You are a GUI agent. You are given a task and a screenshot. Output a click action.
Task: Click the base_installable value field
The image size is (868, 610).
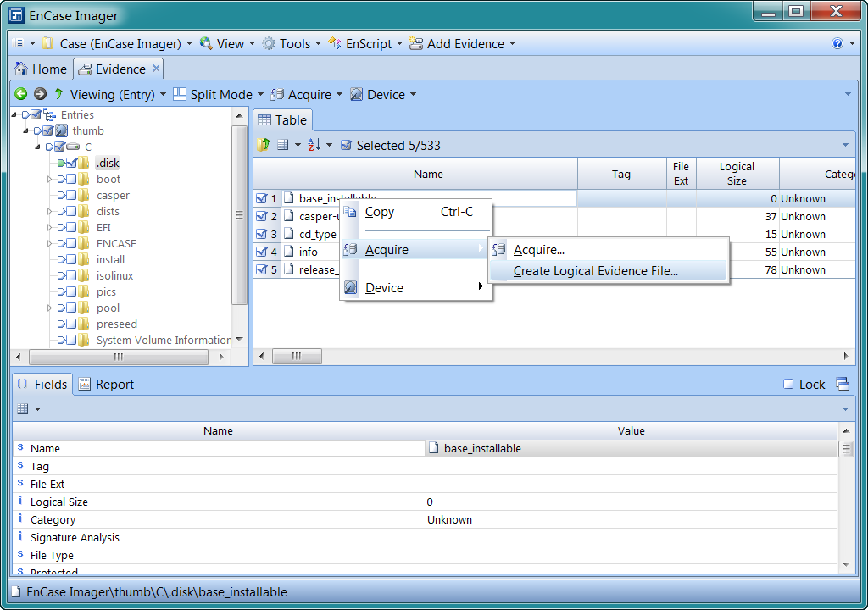point(632,448)
